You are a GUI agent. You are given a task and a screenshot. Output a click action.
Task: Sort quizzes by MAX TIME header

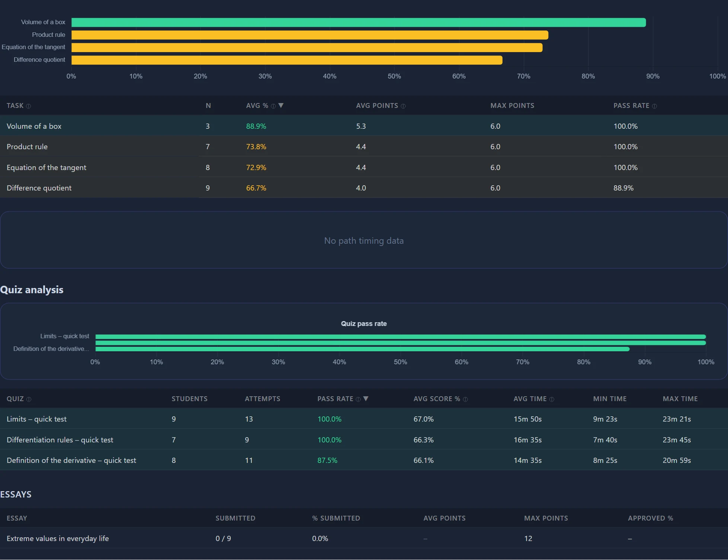tap(680, 399)
